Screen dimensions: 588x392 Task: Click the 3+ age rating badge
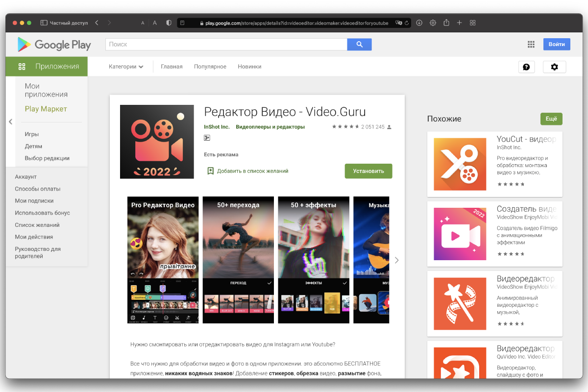click(207, 138)
